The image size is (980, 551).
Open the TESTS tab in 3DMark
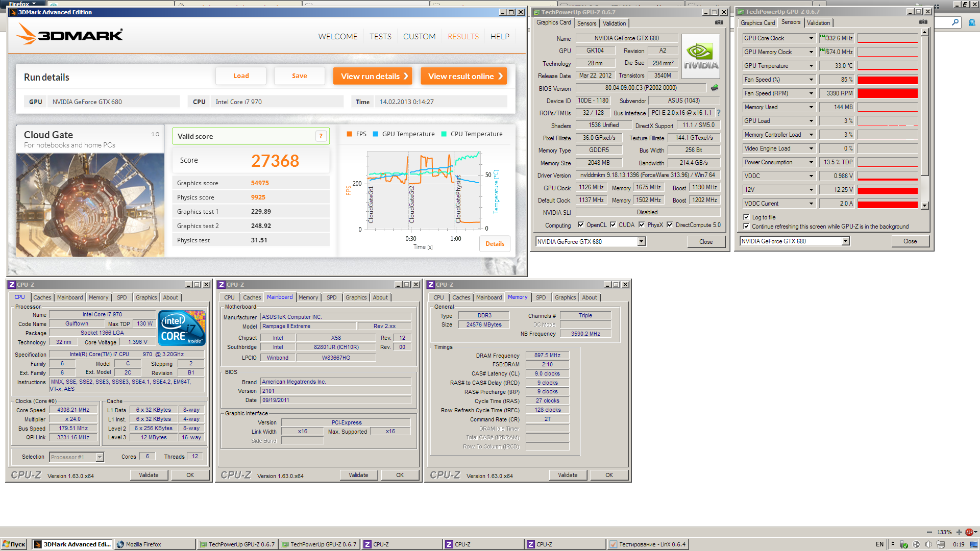coord(380,37)
